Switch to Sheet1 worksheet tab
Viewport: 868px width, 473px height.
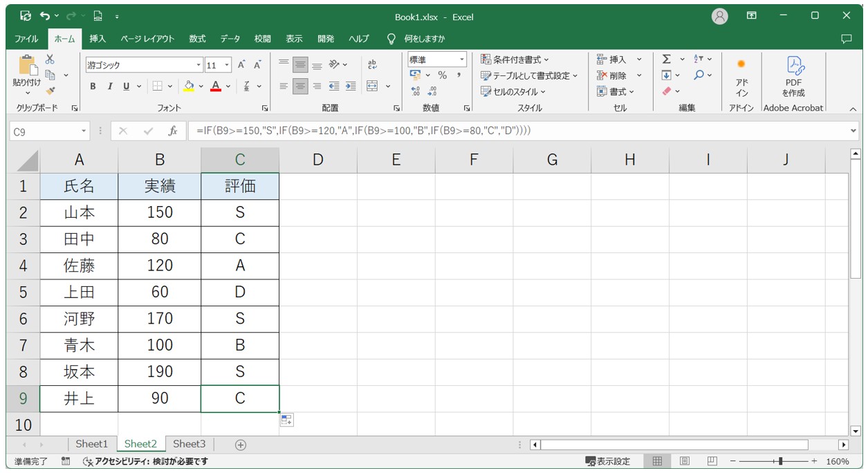(91, 444)
